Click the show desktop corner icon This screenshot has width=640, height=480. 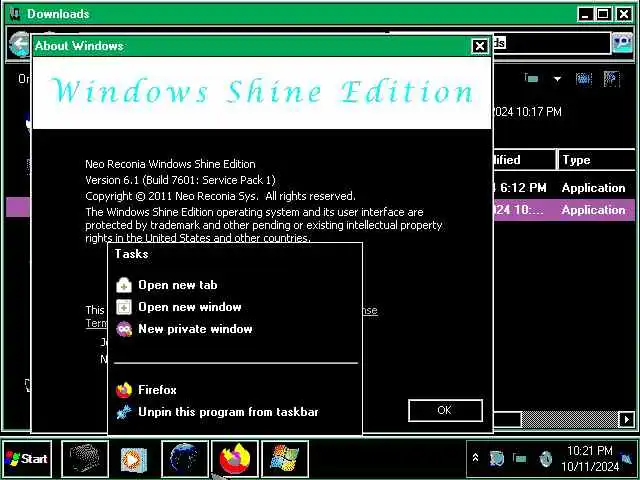click(x=627, y=458)
